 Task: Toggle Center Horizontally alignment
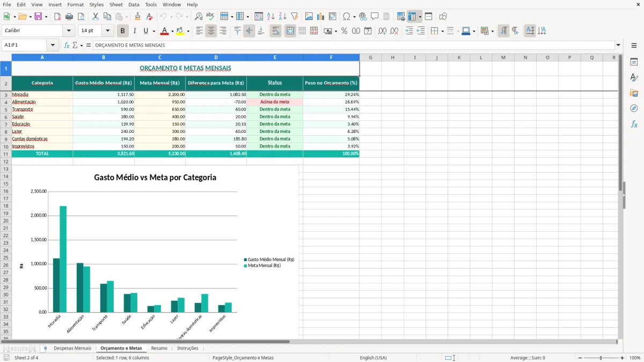point(211,31)
